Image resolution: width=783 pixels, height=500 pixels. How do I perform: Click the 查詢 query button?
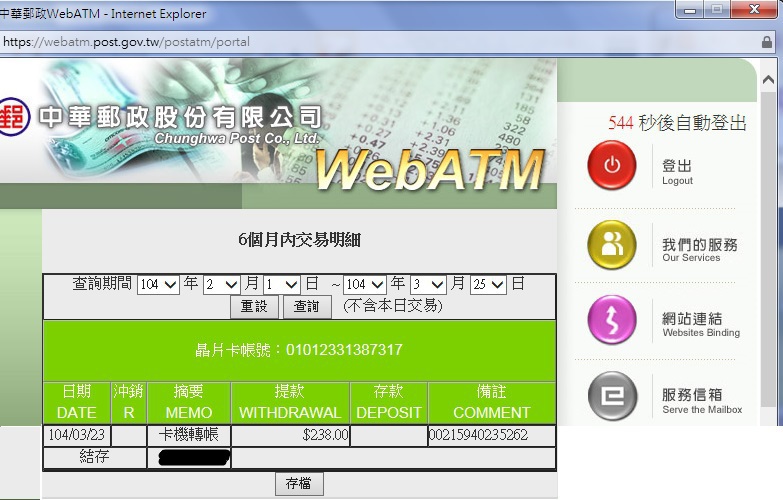tap(307, 306)
